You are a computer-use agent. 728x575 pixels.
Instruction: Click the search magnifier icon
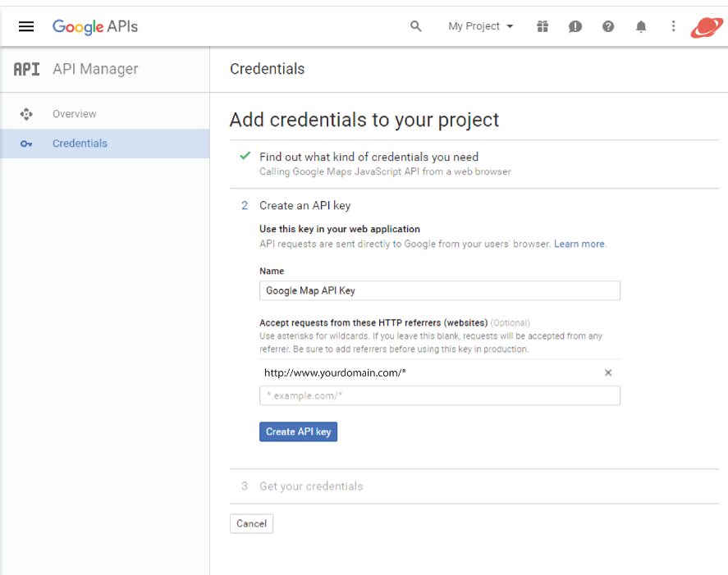tap(416, 26)
